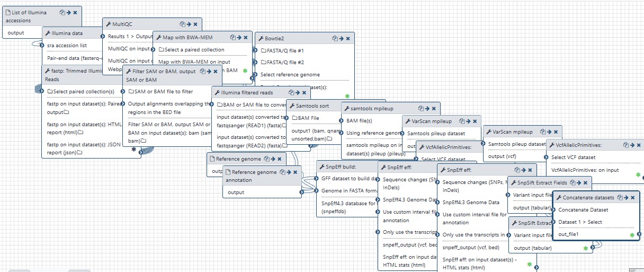Click the wrench icon on Samtools sort

[292, 106]
